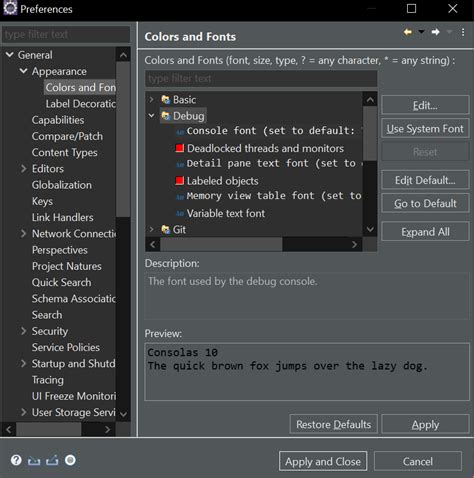Expand the Editors tree node

point(23,169)
